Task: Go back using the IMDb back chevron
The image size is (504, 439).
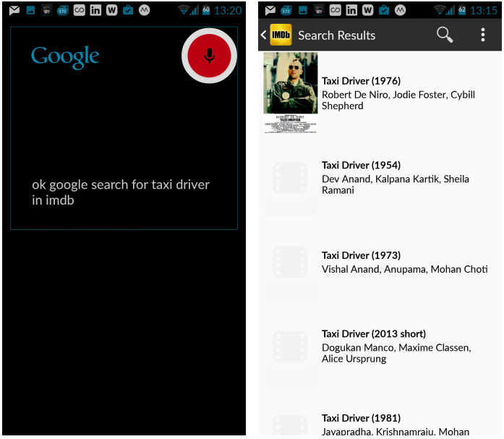Action: pos(264,35)
